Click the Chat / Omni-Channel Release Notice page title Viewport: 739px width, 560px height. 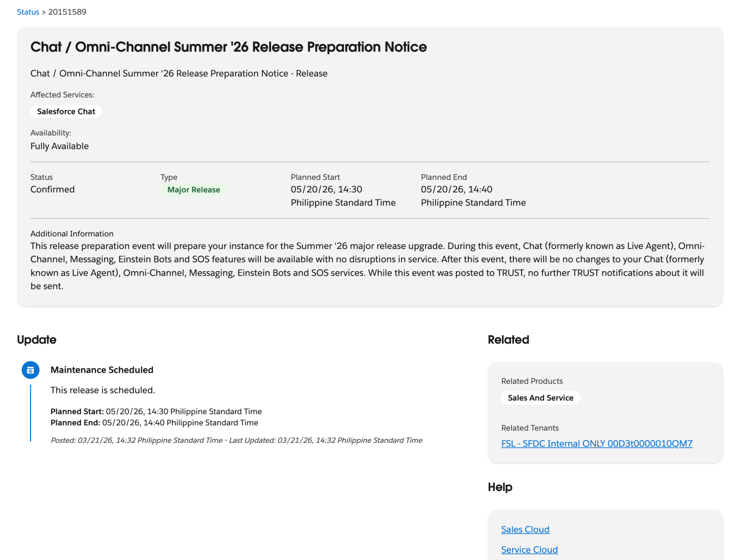coord(228,47)
